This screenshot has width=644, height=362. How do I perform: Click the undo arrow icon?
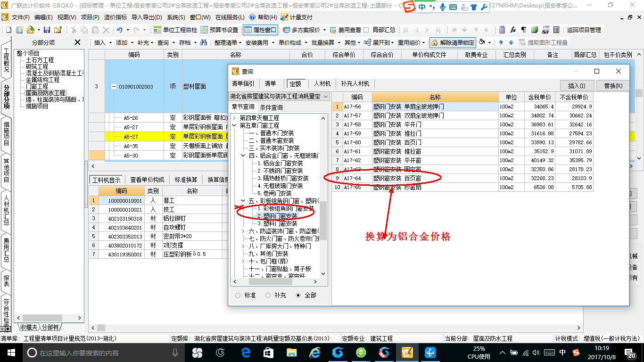pos(119,30)
